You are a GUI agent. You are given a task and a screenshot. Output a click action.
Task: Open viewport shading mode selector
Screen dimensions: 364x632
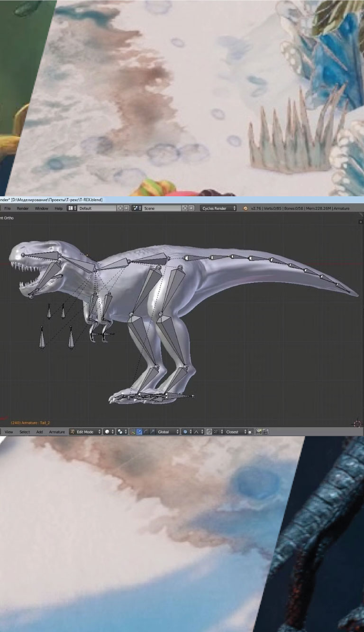click(x=109, y=432)
